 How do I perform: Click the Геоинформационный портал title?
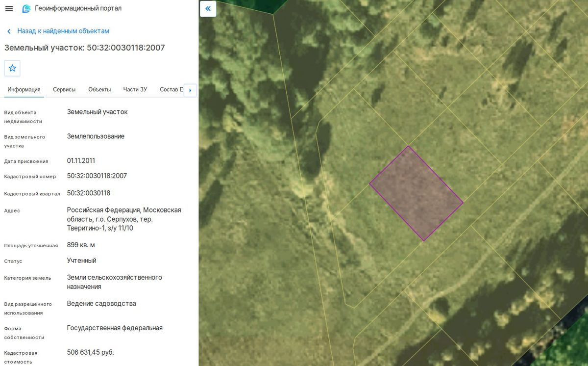[78, 8]
